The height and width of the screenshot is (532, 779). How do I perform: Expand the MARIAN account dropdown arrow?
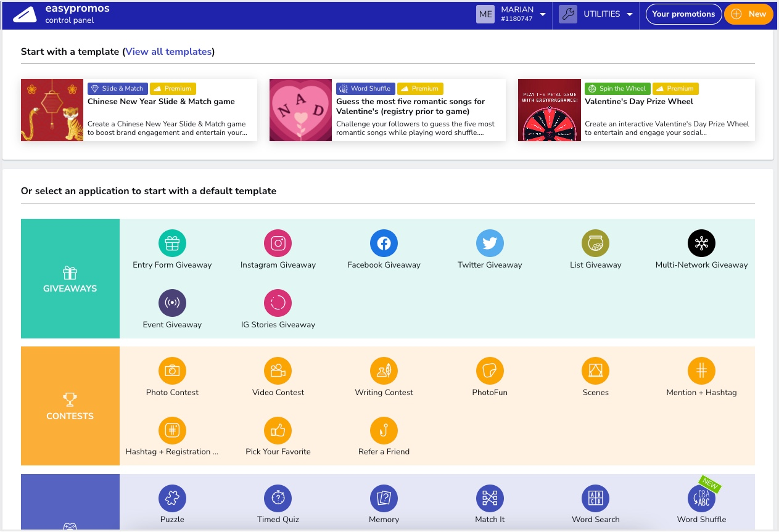pos(543,14)
